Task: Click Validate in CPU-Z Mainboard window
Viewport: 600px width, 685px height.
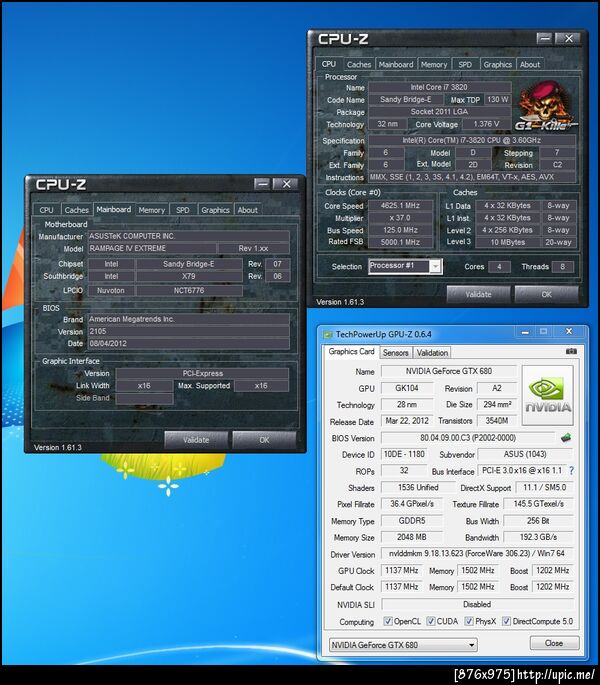Action: pyautogui.click(x=196, y=439)
